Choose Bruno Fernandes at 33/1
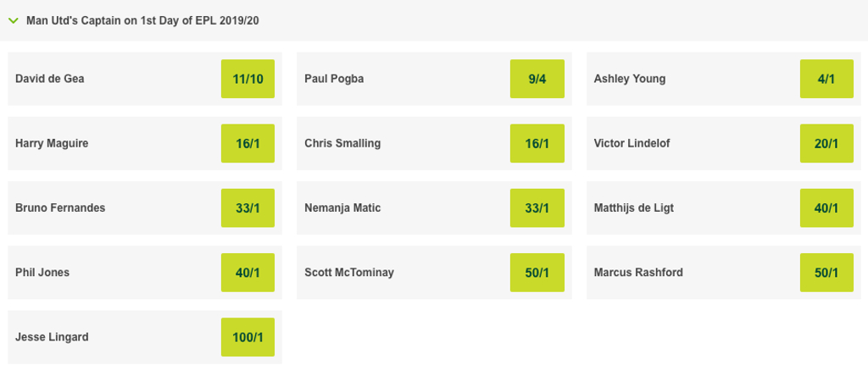868x365 pixels. pyautogui.click(x=248, y=208)
